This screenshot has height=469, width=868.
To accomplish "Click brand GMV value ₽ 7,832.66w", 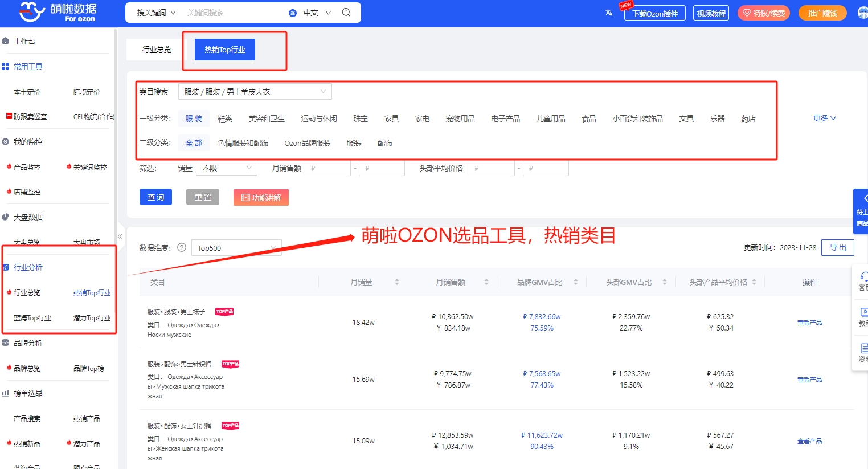I will pos(542,317).
